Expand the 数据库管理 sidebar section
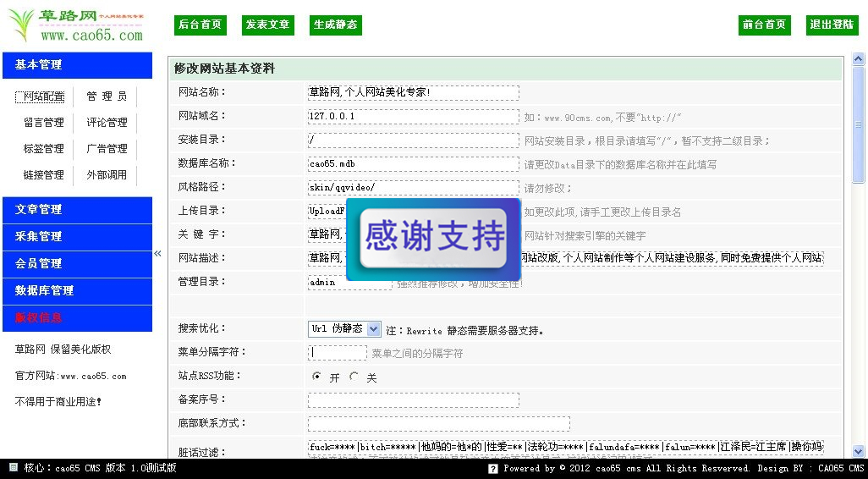 tap(78, 291)
